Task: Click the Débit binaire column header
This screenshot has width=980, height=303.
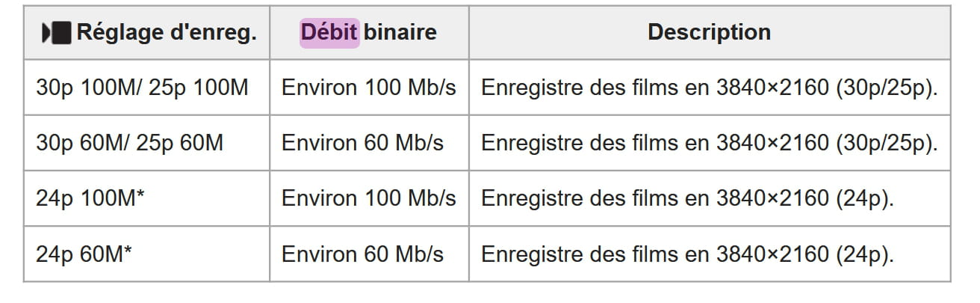Action: (369, 33)
